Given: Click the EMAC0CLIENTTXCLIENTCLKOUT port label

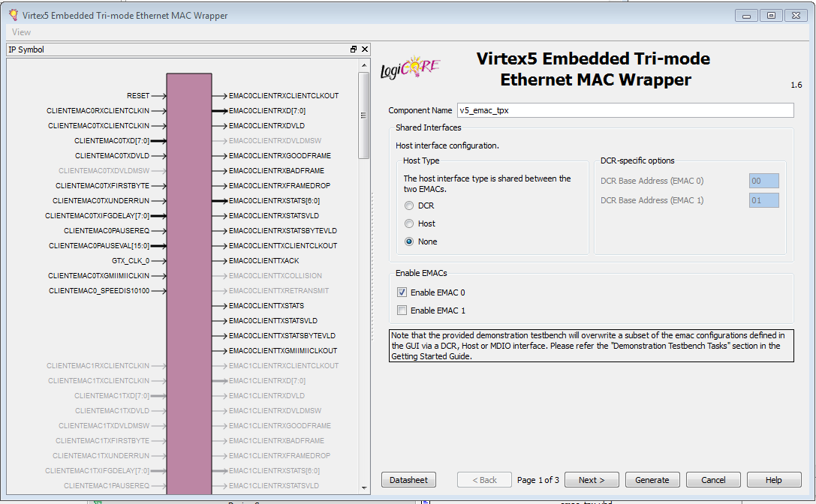Looking at the screenshot, I should pyautogui.click(x=283, y=246).
